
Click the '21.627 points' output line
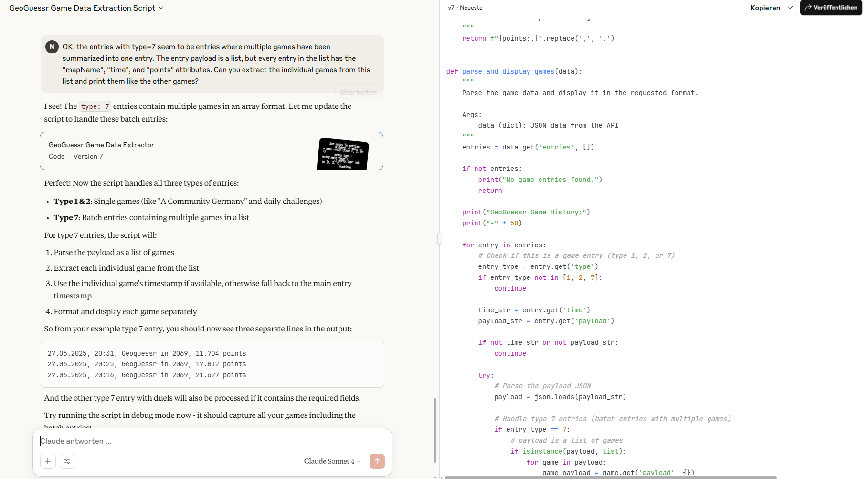pos(147,375)
